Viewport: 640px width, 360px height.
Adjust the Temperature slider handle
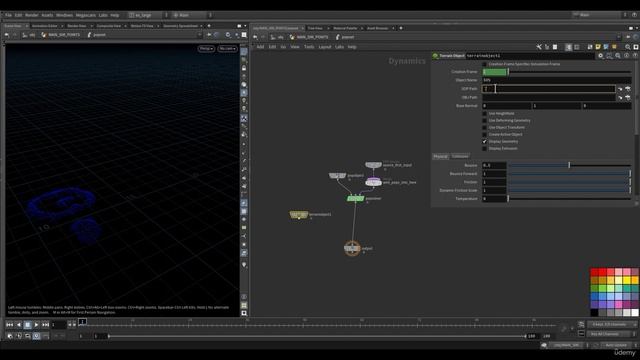(508, 198)
